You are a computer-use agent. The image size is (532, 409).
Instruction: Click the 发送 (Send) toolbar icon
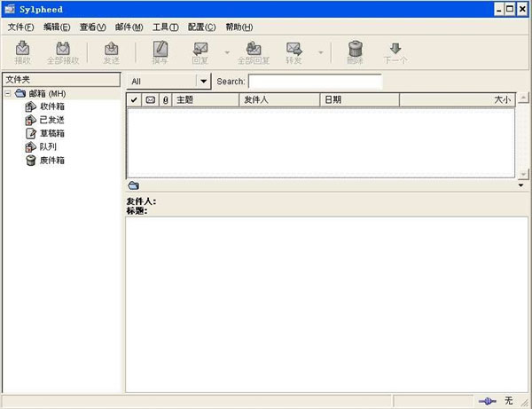click(112, 52)
